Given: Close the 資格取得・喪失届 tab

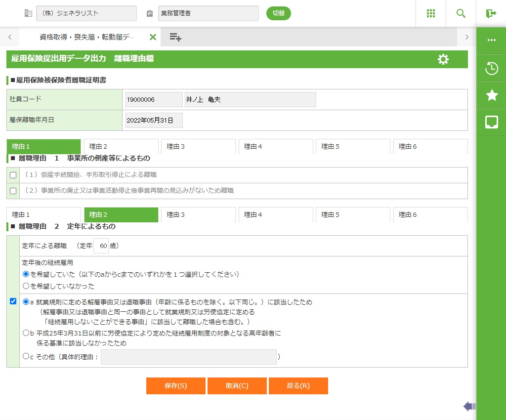Looking at the screenshot, I should click(153, 37).
